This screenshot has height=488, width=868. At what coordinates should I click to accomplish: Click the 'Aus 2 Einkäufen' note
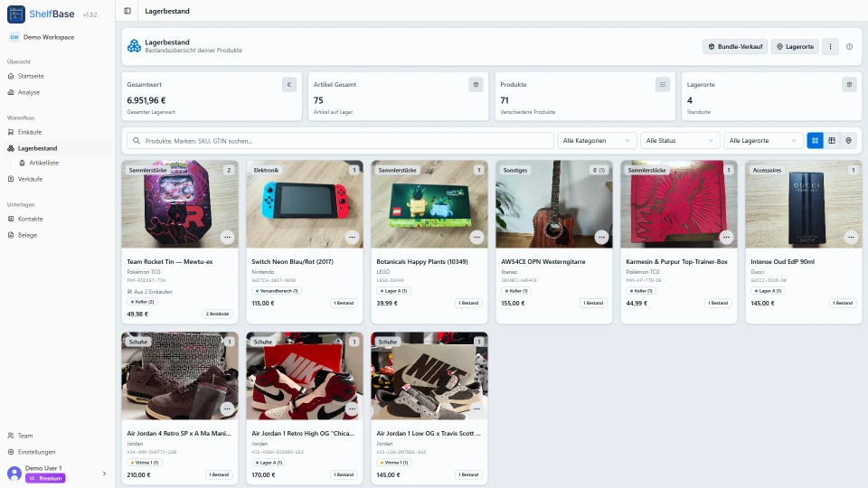click(x=149, y=292)
